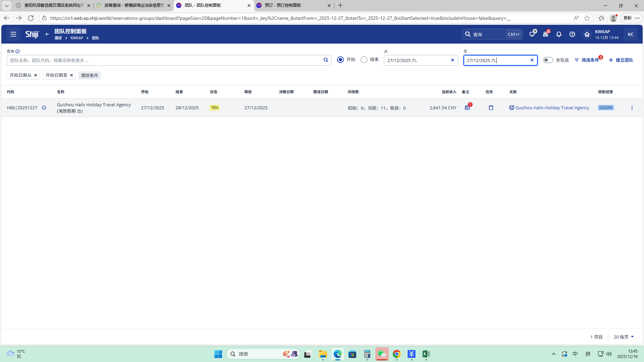The image size is (644, 362).
Task: Select the 开始 radio button
Action: (340, 60)
